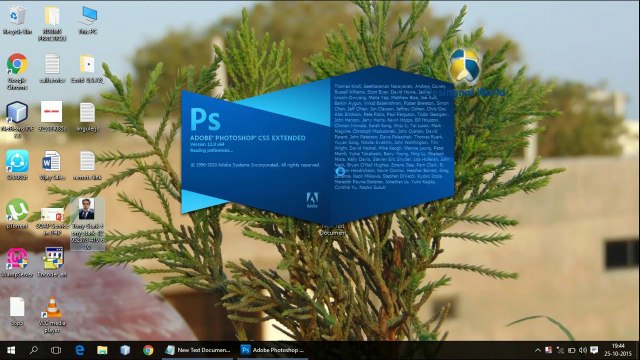Screen dimensions: 640x360
Task: Click the Ps logo on splash screen
Action: 205,119
